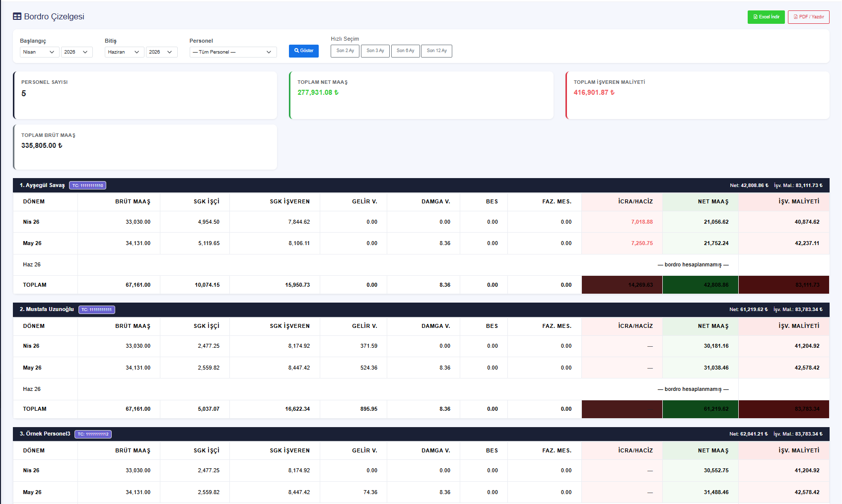Click the Personel Sayısı summary card
This screenshot has width=842, height=504.
click(x=145, y=95)
